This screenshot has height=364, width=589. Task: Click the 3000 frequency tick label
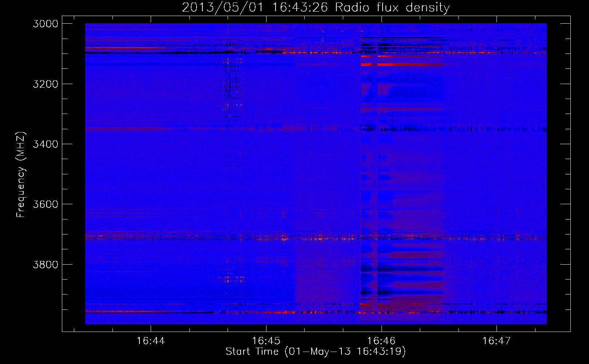click(x=46, y=24)
